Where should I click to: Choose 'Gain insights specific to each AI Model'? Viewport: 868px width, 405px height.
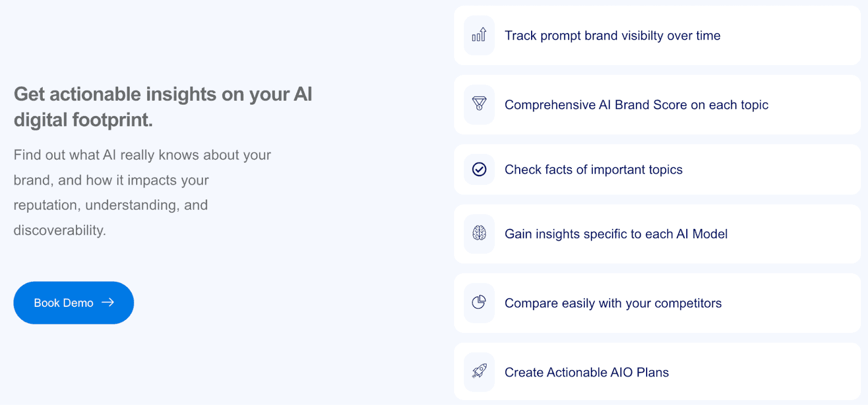click(616, 234)
